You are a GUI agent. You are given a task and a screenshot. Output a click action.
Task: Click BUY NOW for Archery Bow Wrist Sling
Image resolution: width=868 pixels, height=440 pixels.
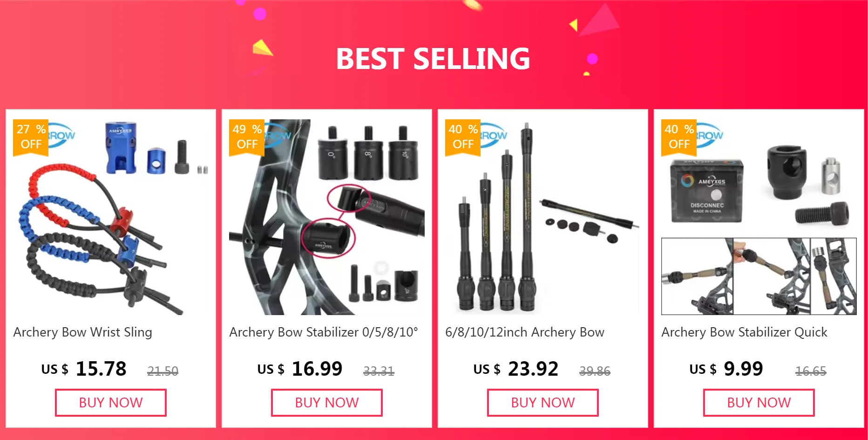coord(111,403)
